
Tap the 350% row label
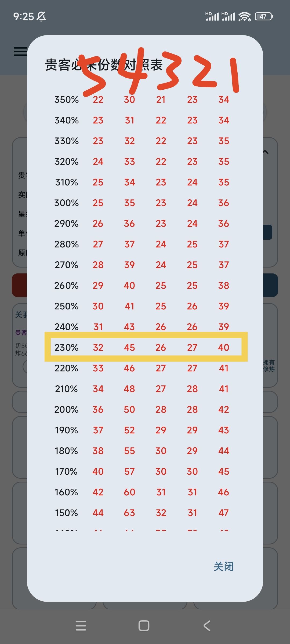tap(66, 100)
